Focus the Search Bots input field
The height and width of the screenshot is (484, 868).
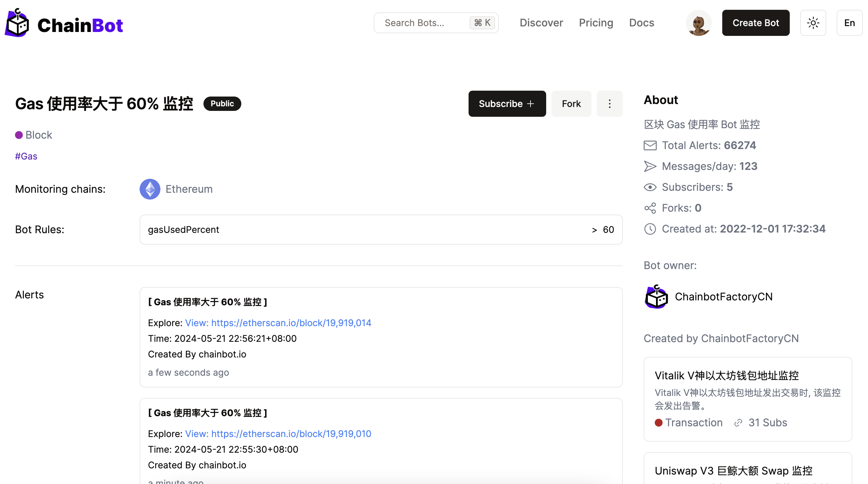tap(425, 23)
